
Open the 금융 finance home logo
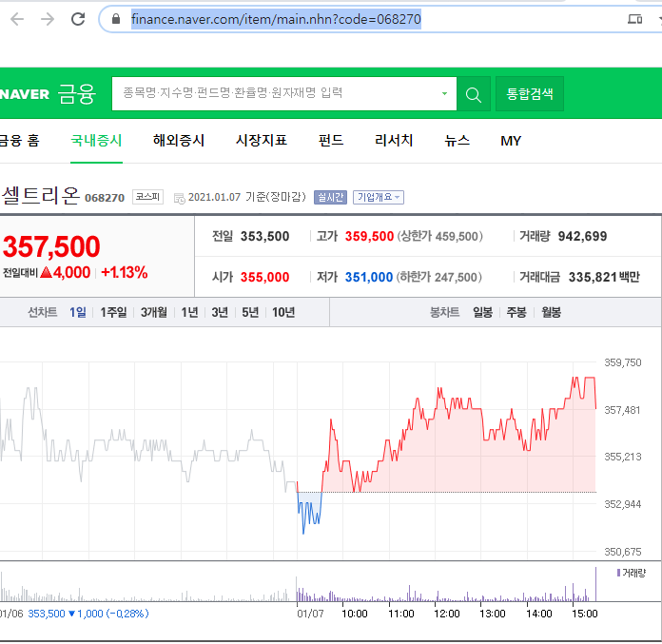pyautogui.click(x=77, y=94)
